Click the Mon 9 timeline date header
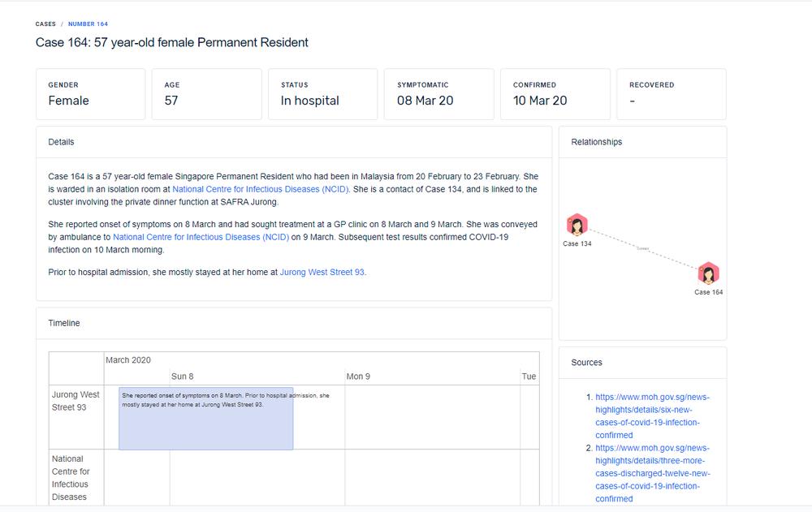This screenshot has width=812, height=512. 358,376
